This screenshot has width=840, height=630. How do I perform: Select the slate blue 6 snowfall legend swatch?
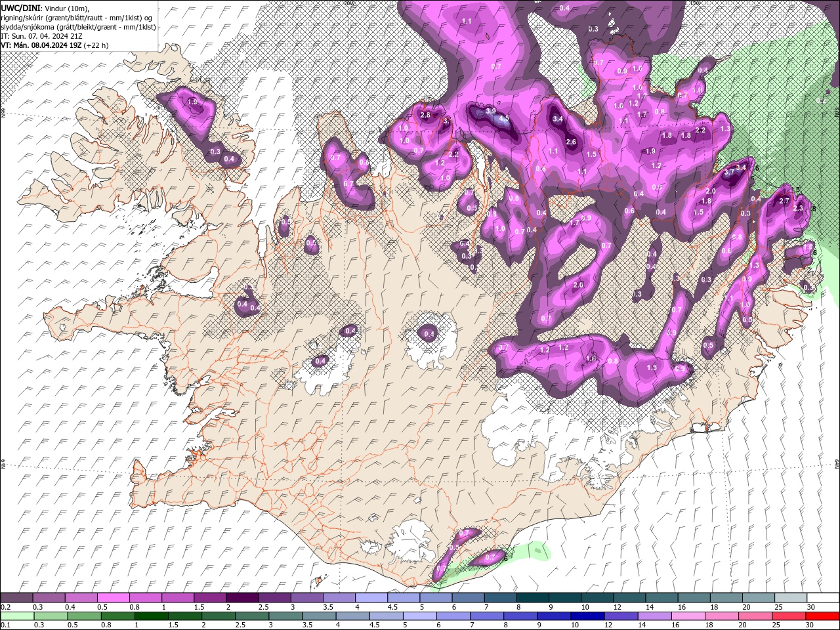point(468,598)
